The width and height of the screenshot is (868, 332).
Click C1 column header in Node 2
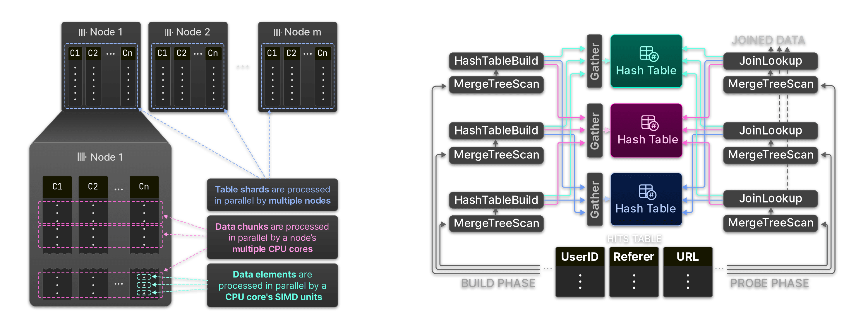point(162,53)
